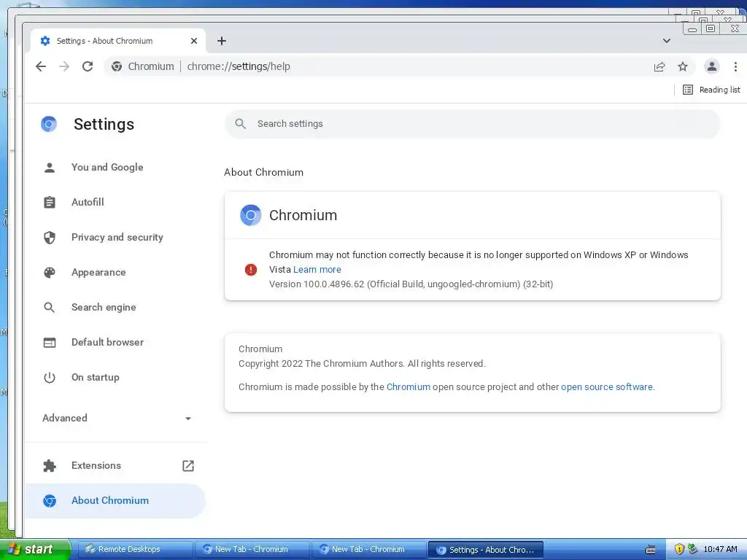Click the Chromium logo in About card

point(251,215)
